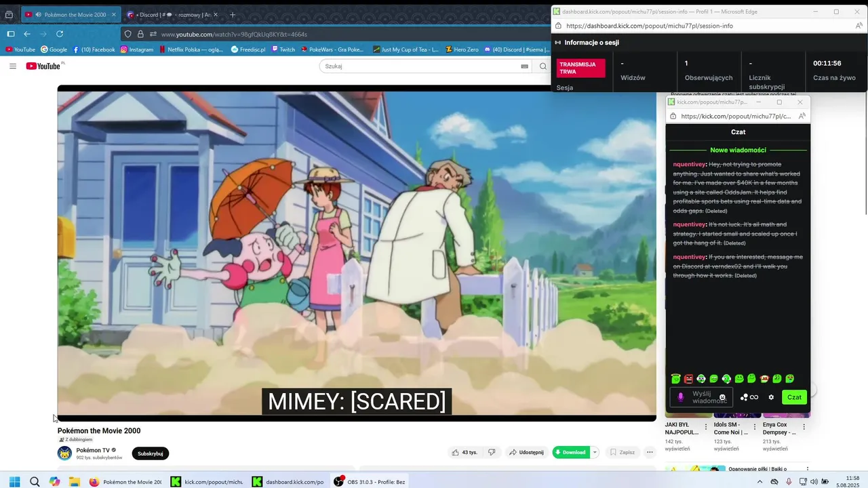The height and width of the screenshot is (488, 868).
Task: Click the Subskrybuj button
Action: click(151, 453)
